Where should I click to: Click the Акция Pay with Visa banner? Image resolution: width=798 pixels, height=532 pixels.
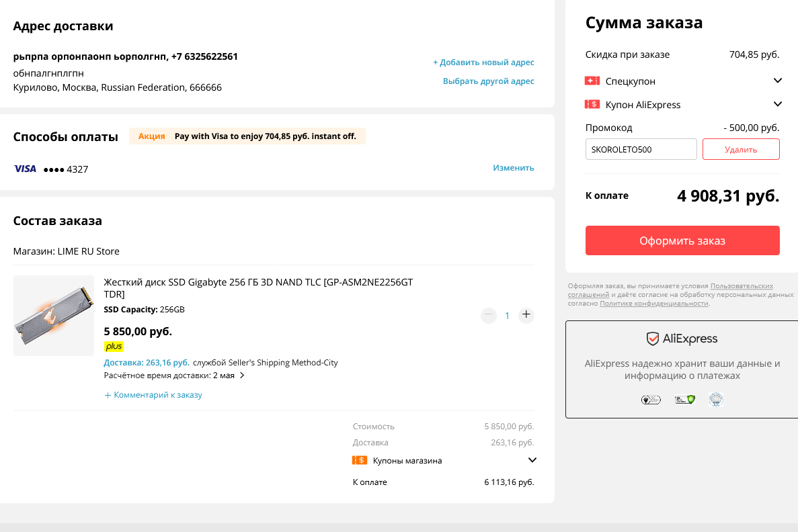[247, 136]
